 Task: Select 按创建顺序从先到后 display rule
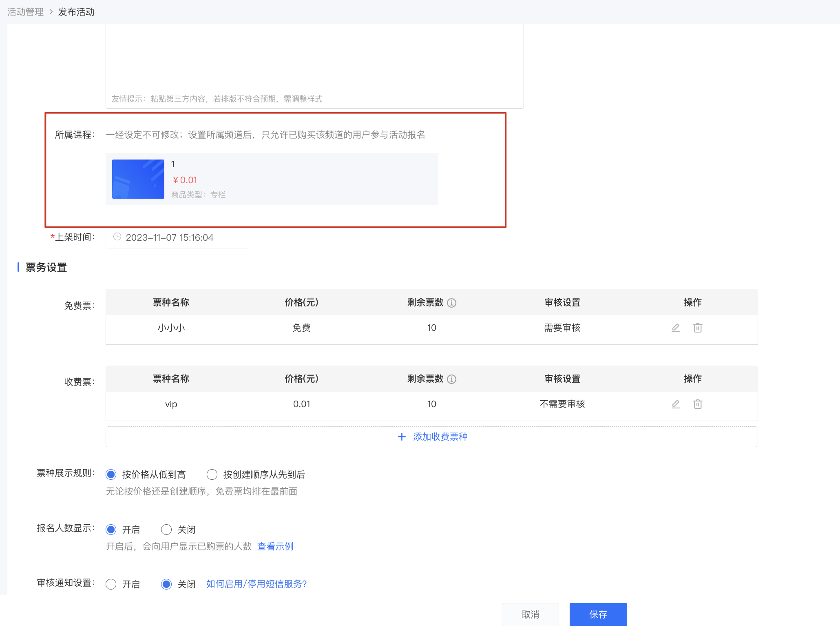(x=212, y=474)
